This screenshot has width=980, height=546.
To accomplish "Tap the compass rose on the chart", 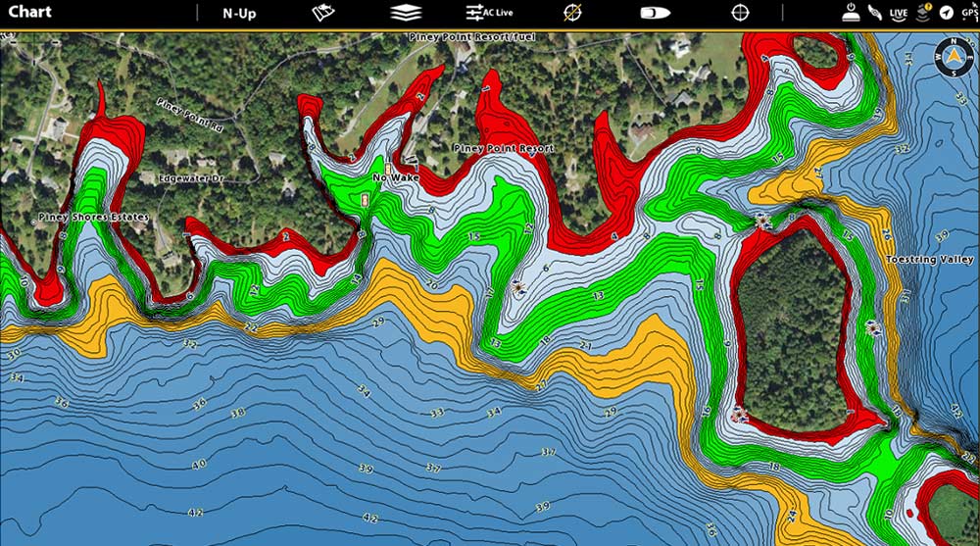I will point(954,57).
